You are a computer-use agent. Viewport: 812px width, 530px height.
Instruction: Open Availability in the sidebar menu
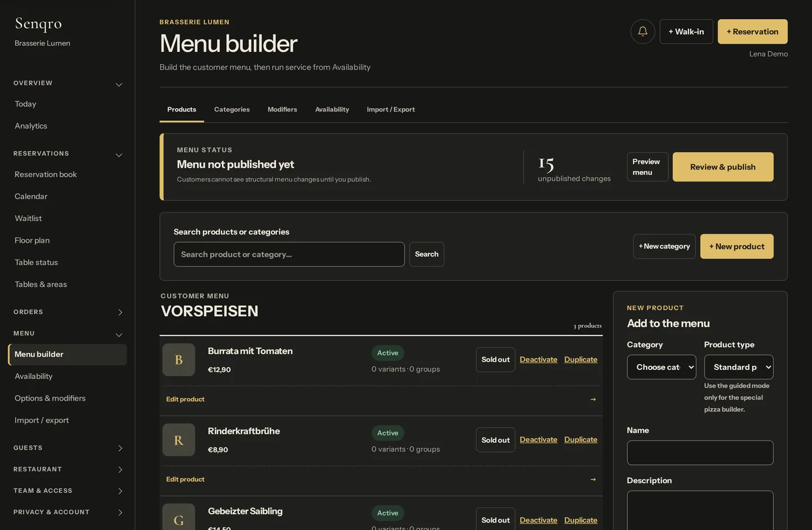[x=68, y=377]
